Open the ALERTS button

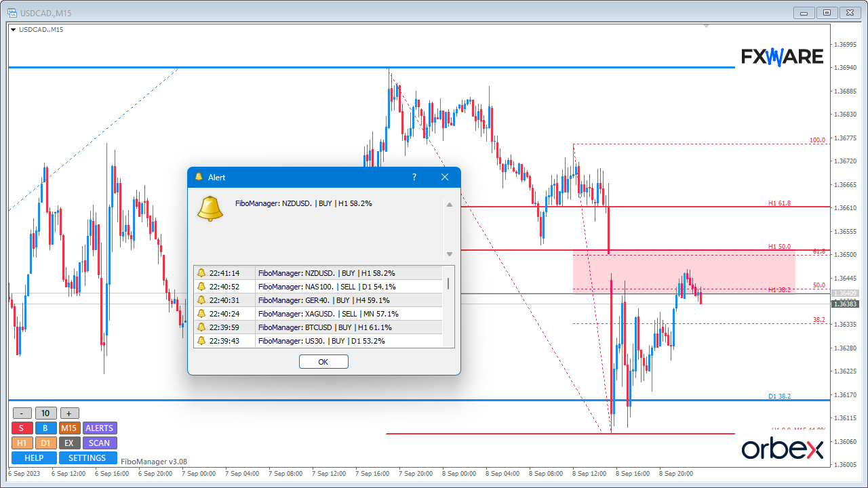click(100, 428)
